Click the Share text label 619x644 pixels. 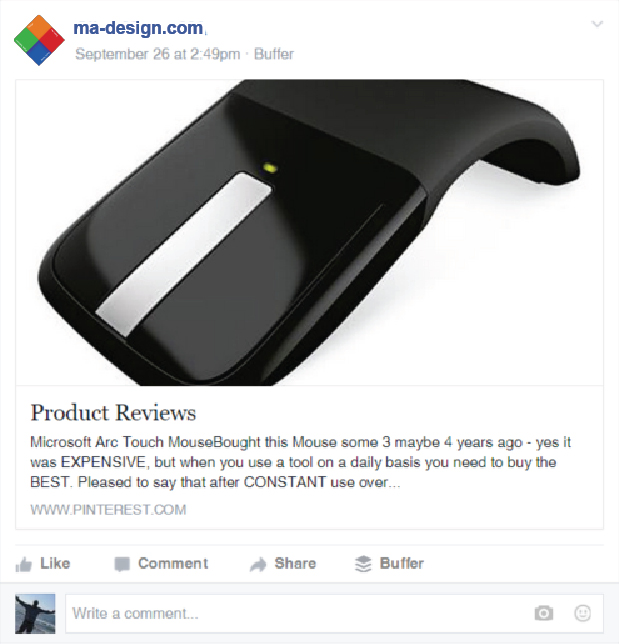point(295,563)
